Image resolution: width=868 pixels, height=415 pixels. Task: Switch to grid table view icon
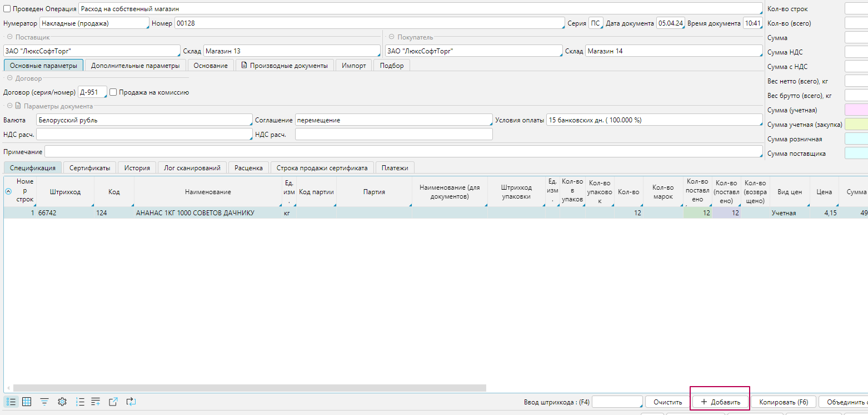coord(26,402)
